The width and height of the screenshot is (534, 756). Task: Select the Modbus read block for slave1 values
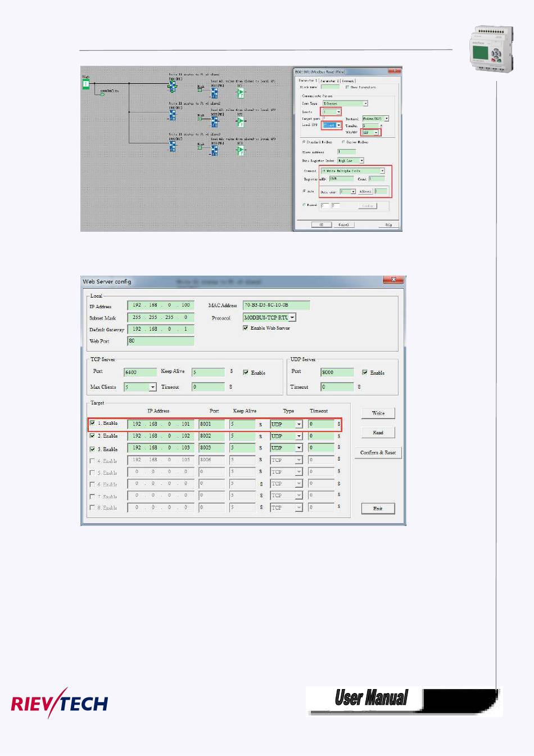[x=214, y=93]
